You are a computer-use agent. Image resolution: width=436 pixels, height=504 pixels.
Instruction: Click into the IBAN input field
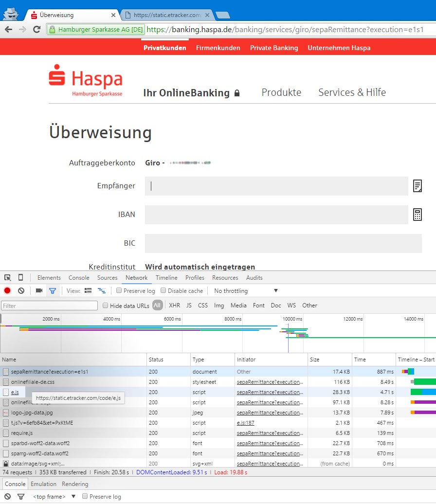(276, 215)
